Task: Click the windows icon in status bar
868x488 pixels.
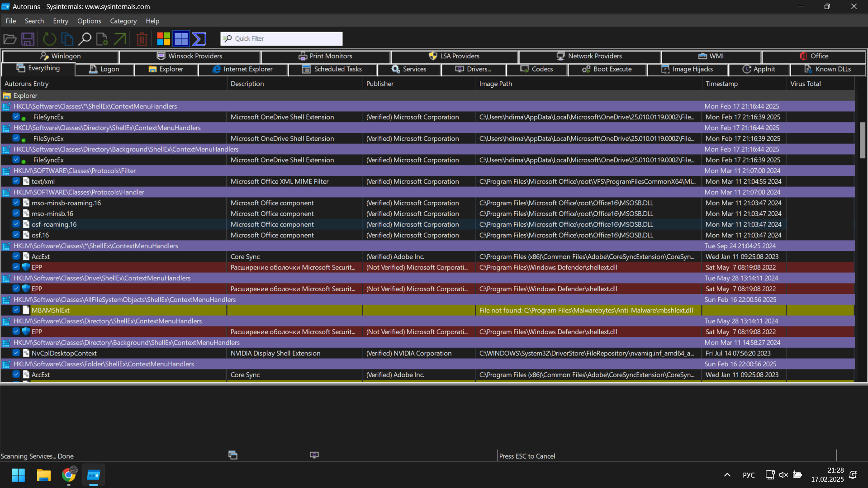Action: click(x=233, y=455)
